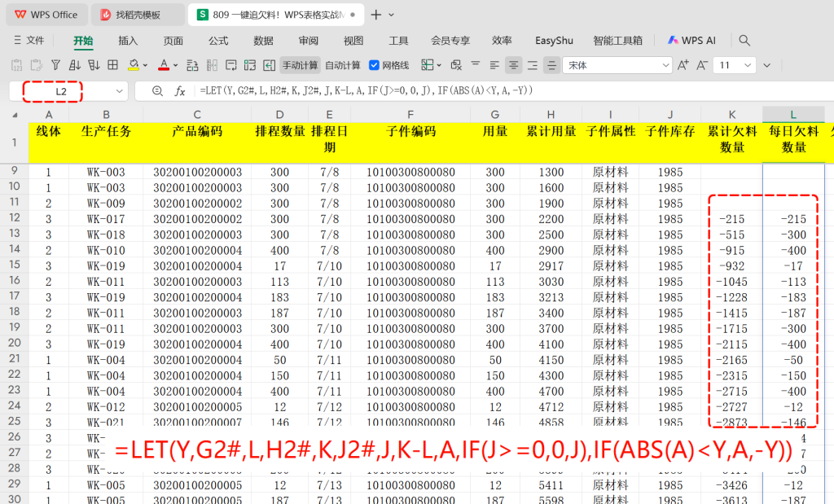Open the 文件 file menu

[x=29, y=41]
